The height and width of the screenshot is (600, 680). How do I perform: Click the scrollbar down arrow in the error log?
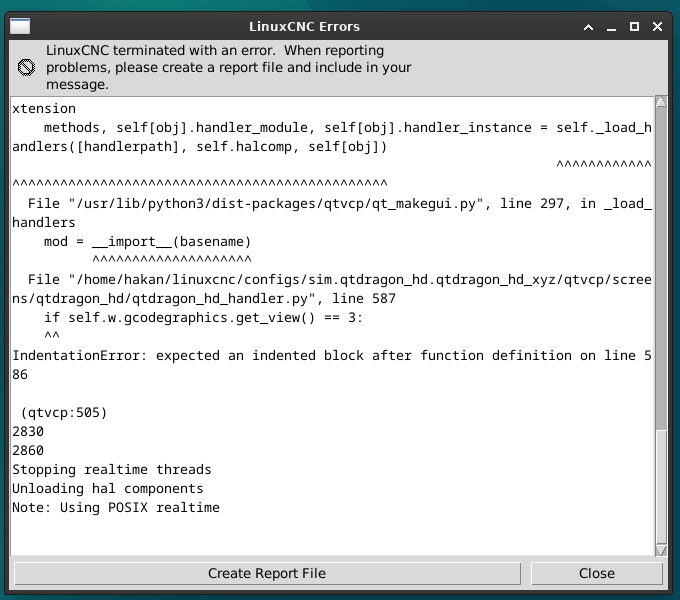[661, 550]
